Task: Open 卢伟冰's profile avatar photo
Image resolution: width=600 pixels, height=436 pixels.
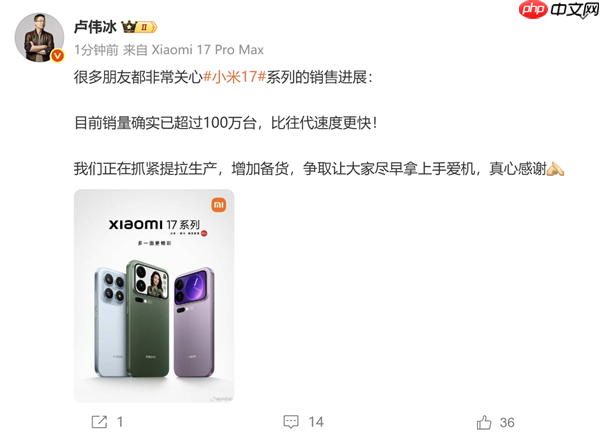Action: (39, 37)
